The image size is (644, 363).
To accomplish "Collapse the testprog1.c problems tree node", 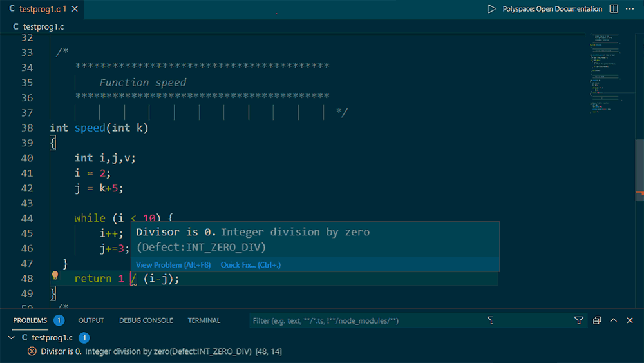I will point(11,337).
